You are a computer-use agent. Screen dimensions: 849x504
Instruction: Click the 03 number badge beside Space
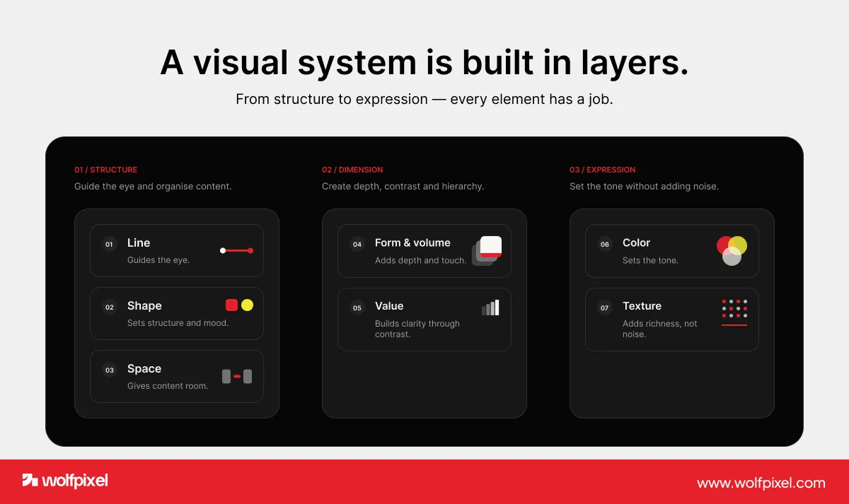[109, 370]
